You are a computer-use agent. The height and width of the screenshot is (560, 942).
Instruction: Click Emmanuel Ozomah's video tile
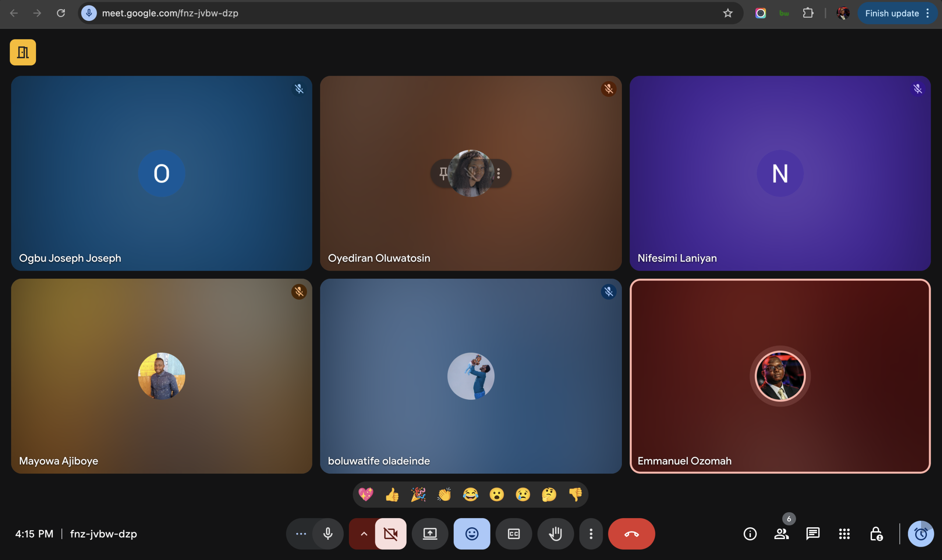[x=780, y=422]
